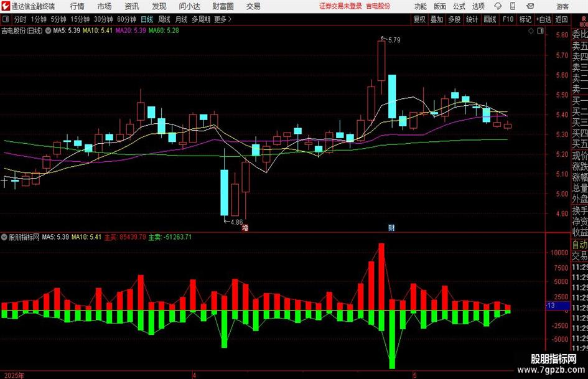This screenshot has width=588, height=379.
Task: Click the 证券交易未登录 login link
Action: coord(340,6)
